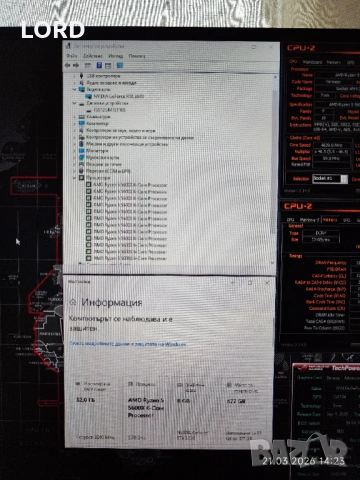The height and width of the screenshot is (480, 360).
Task: Click the Forward arrow in Device Manager toolbar
Action: pyautogui.click(x=76, y=65)
